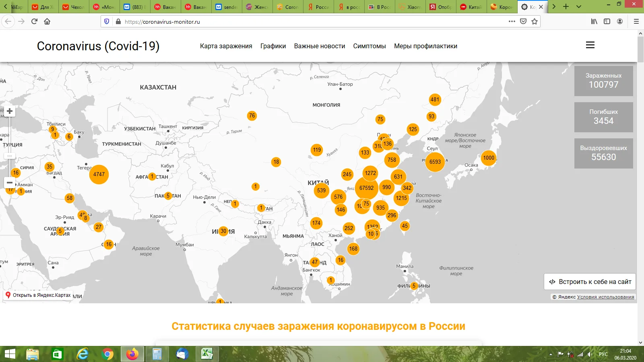644x362 pixels.
Task: Bookmark this page with the star icon
Action: (x=535, y=22)
